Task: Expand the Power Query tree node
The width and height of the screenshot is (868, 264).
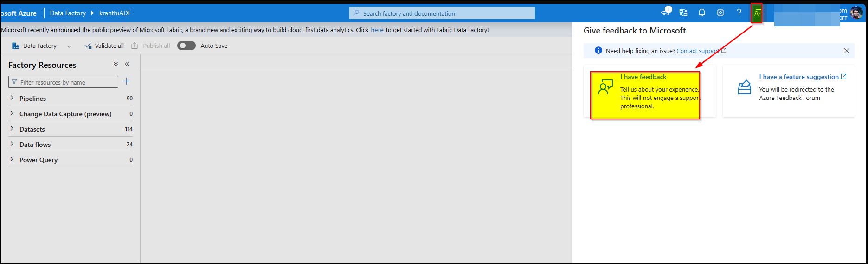Action: coord(12,159)
